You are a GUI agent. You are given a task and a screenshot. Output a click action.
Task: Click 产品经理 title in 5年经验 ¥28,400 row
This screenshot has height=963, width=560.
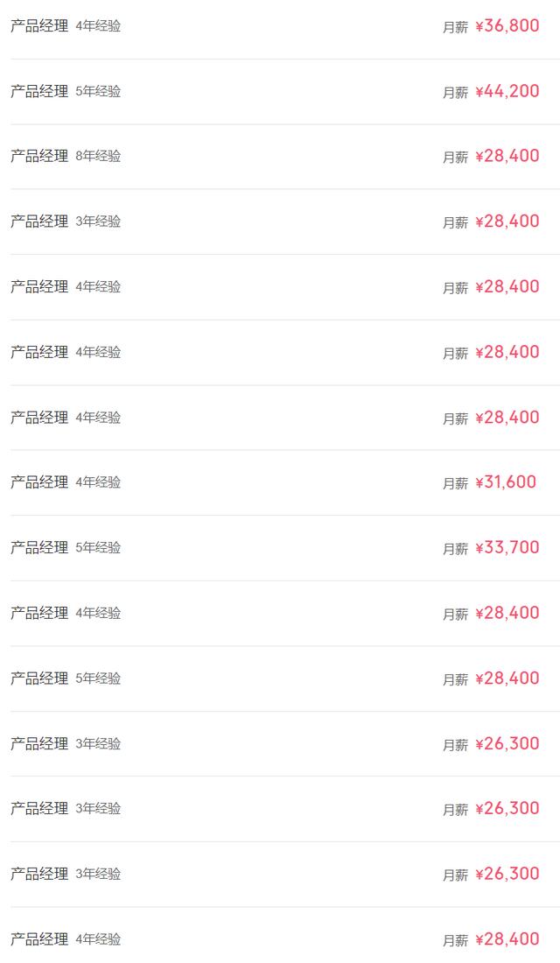[39, 678]
